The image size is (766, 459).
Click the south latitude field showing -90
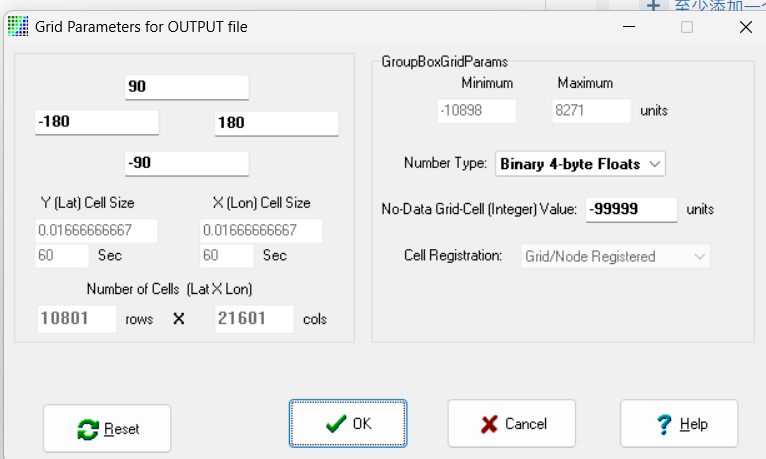coord(187,163)
